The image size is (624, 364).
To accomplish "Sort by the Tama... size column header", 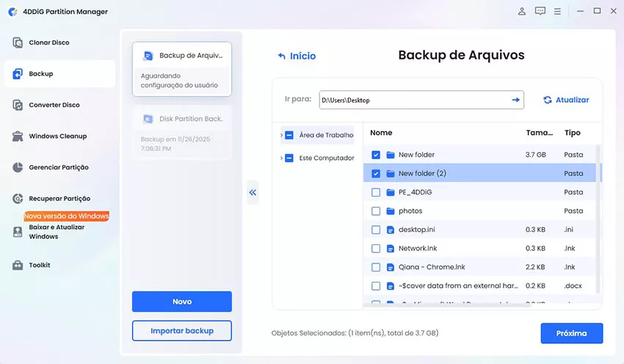I will point(540,133).
